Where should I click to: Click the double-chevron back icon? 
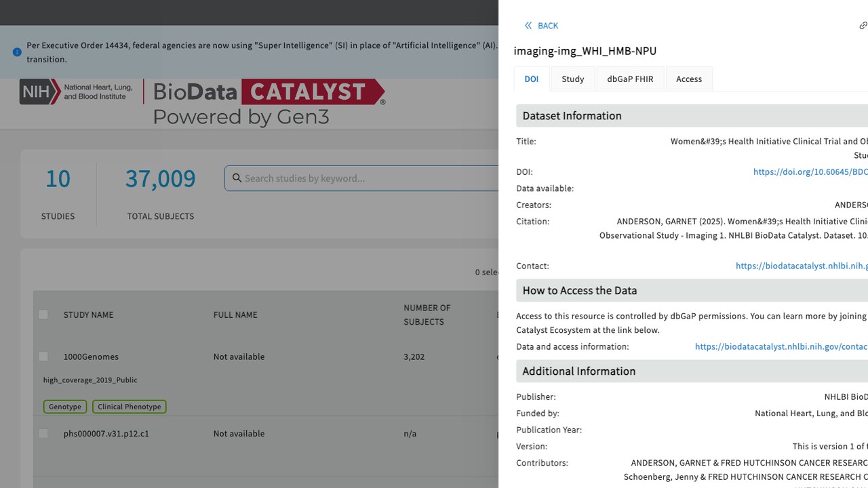tap(528, 26)
